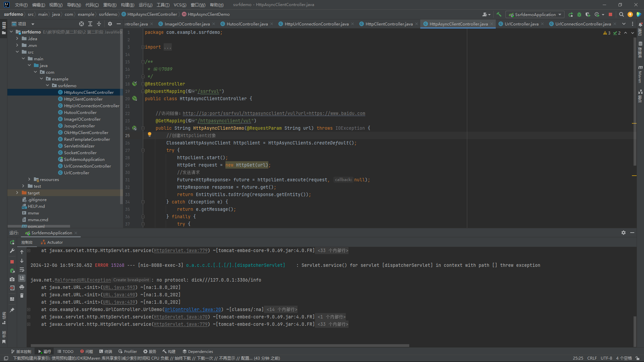Image resolution: width=644 pixels, height=362 pixels.
Task: Open URL.java:593 stack trace link
Action: [119, 287]
